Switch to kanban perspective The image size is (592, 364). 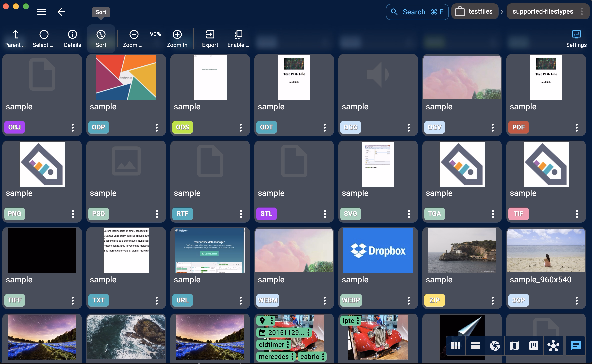pos(534,346)
